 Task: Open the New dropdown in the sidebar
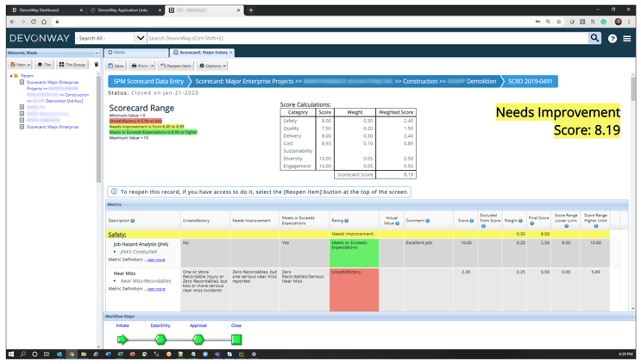pos(21,65)
